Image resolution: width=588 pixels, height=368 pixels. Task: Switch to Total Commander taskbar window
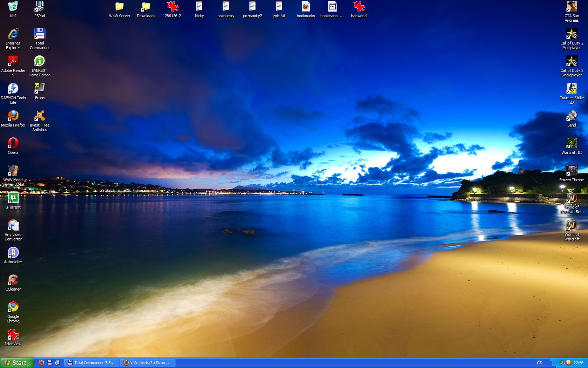92,363
